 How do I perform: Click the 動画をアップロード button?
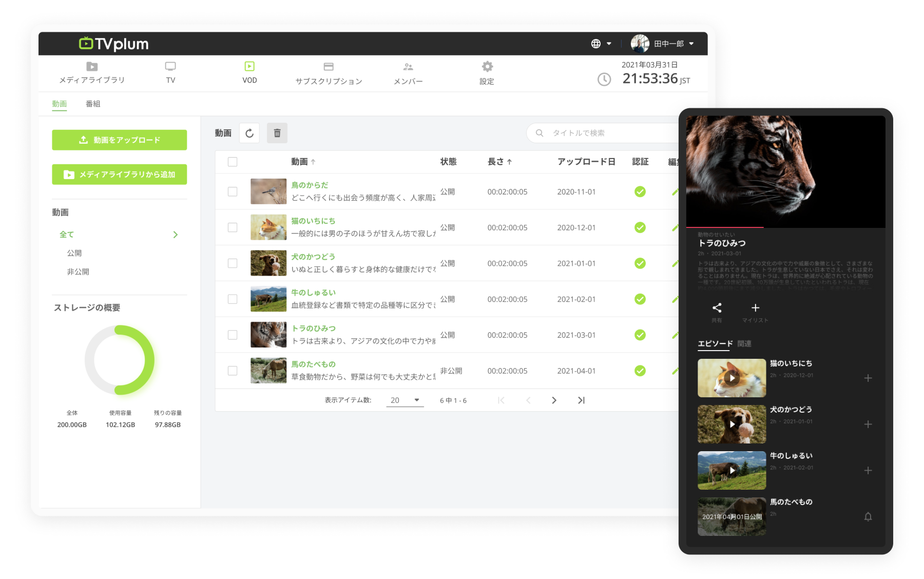pyautogui.click(x=119, y=140)
